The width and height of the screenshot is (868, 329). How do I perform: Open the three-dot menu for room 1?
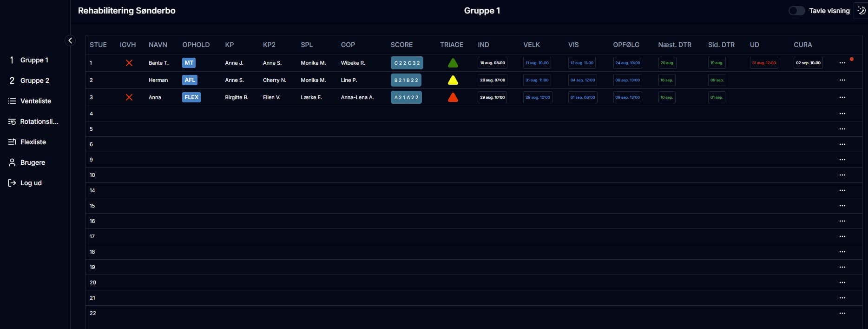coord(842,63)
